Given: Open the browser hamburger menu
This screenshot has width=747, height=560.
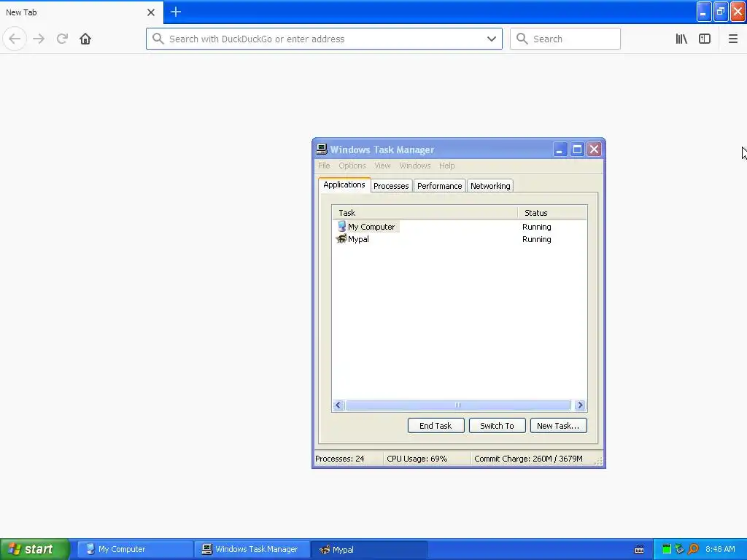Looking at the screenshot, I should [732, 39].
